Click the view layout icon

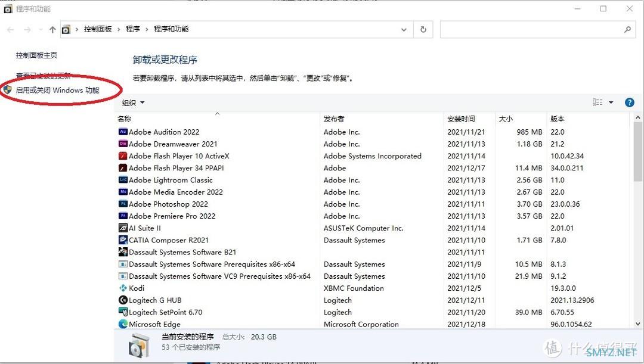coord(597,102)
